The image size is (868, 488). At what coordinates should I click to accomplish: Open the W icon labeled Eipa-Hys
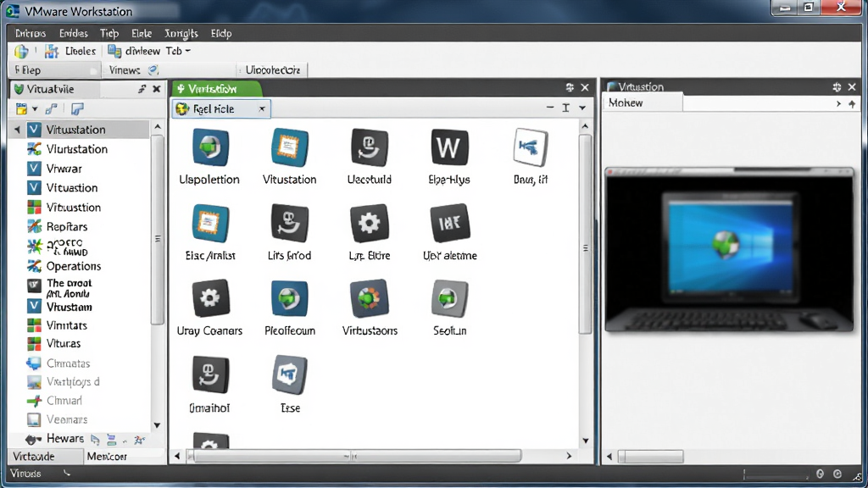coord(449,147)
